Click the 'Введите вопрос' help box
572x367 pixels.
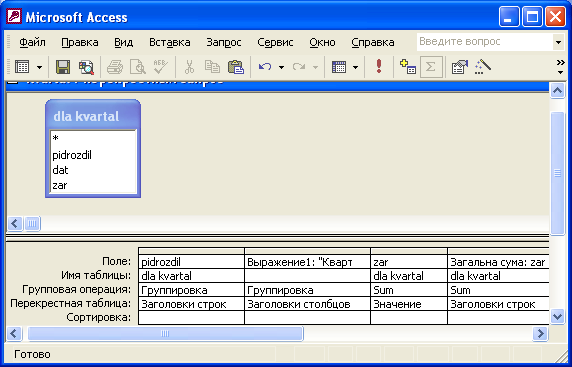pos(484,42)
